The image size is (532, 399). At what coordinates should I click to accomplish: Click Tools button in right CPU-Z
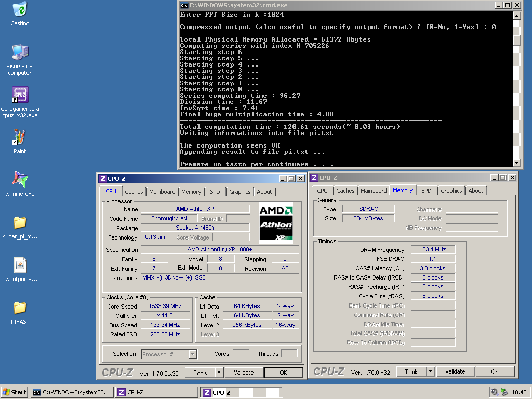[x=411, y=371]
